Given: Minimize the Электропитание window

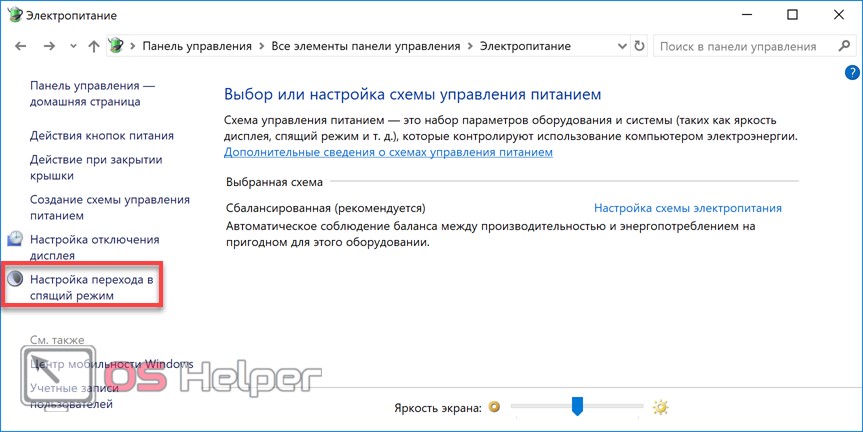Looking at the screenshot, I should click(746, 15).
